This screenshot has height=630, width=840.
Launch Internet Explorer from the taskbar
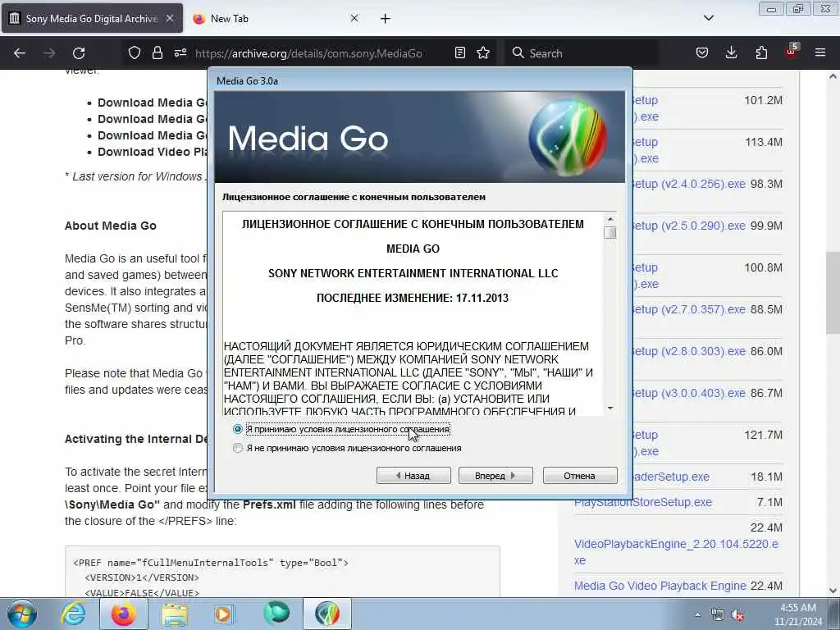coord(73,614)
